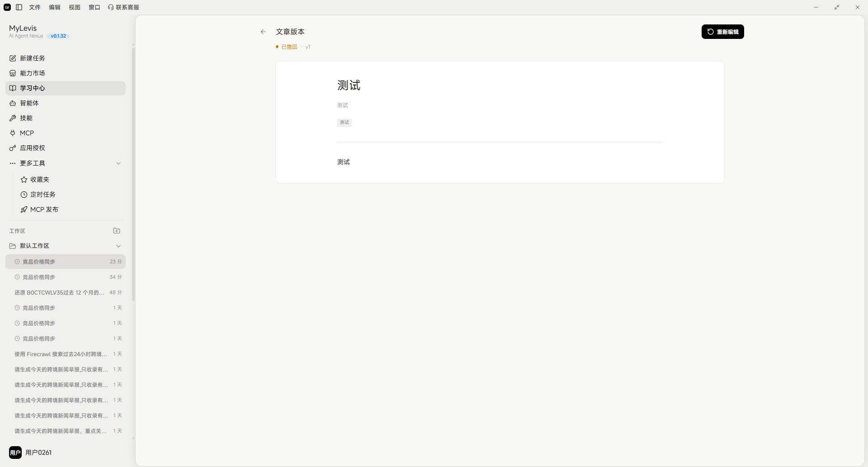Click the v0.1.32 version badge

click(58, 36)
